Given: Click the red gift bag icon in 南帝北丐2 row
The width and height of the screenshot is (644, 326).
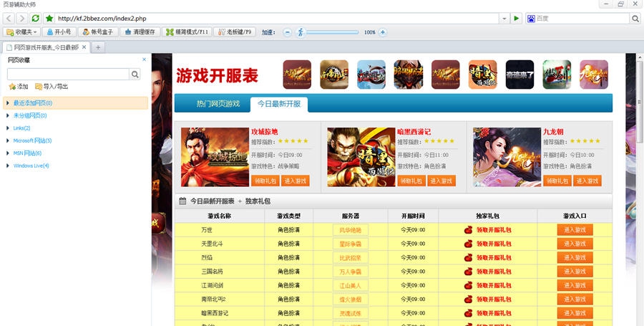Looking at the screenshot, I should pyautogui.click(x=468, y=299).
